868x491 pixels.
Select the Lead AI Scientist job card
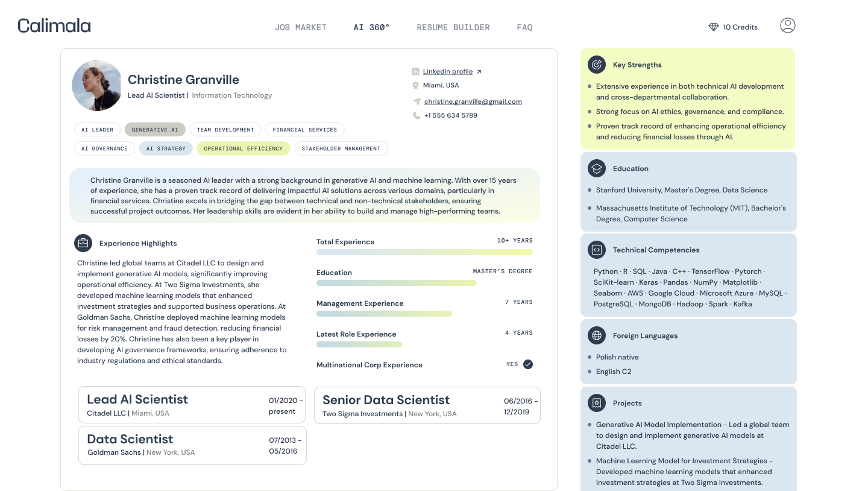[x=192, y=405]
